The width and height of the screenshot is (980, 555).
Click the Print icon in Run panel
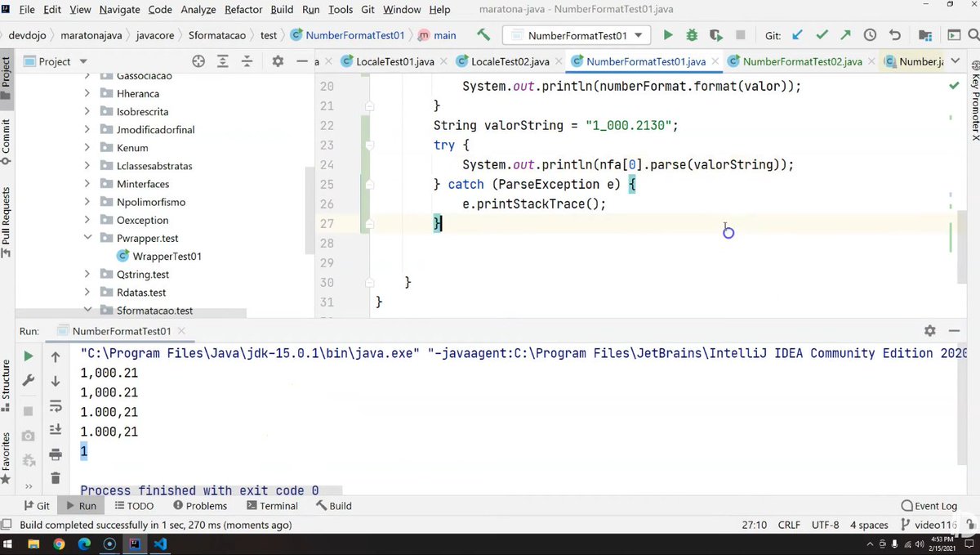pyautogui.click(x=56, y=454)
